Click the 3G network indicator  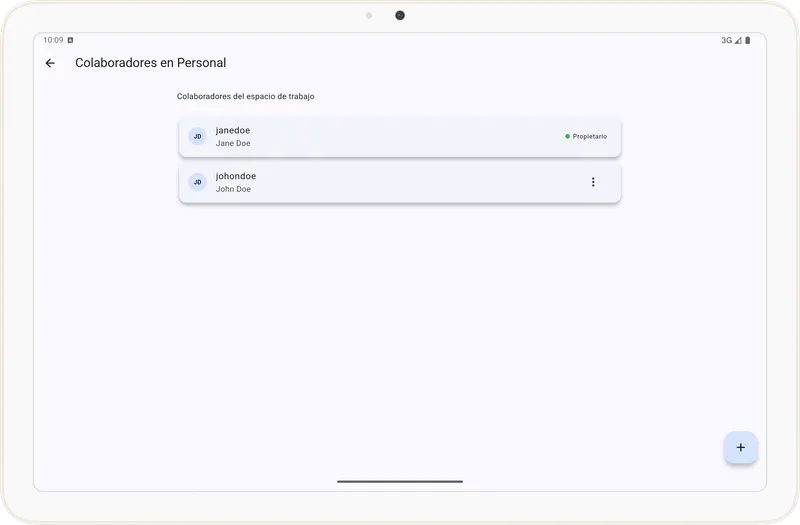click(726, 41)
